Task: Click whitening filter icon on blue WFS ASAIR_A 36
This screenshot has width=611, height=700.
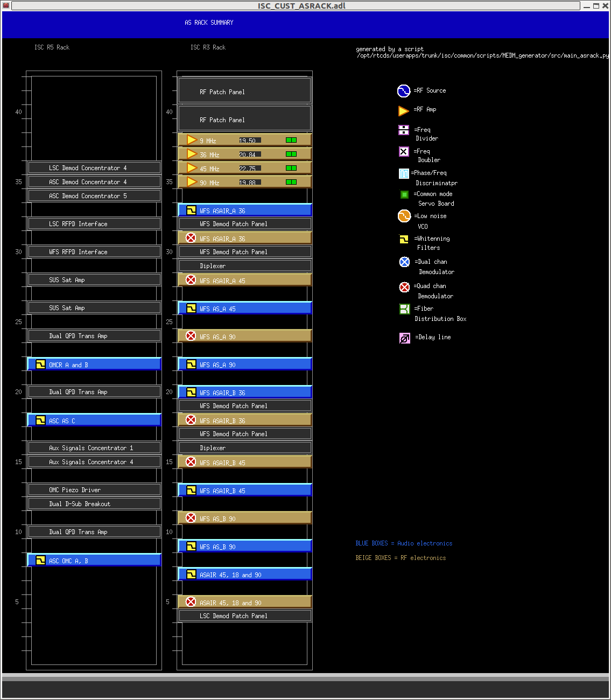Action: tap(191, 210)
